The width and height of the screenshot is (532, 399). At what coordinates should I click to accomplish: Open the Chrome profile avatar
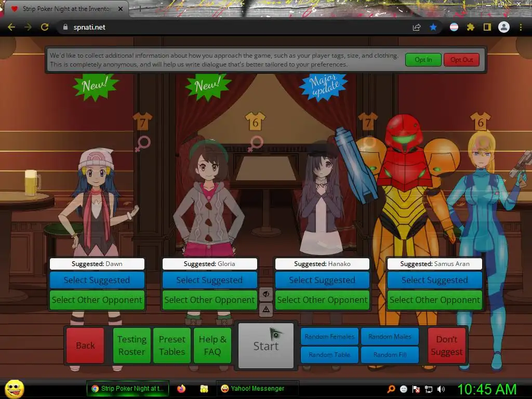click(x=504, y=27)
